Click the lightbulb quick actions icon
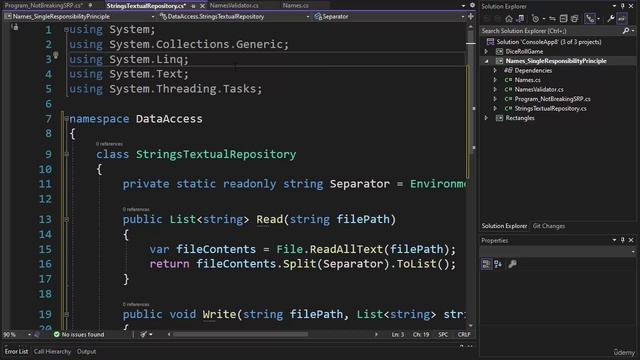Image resolution: width=640 pixels, height=360 pixels. point(56,56)
